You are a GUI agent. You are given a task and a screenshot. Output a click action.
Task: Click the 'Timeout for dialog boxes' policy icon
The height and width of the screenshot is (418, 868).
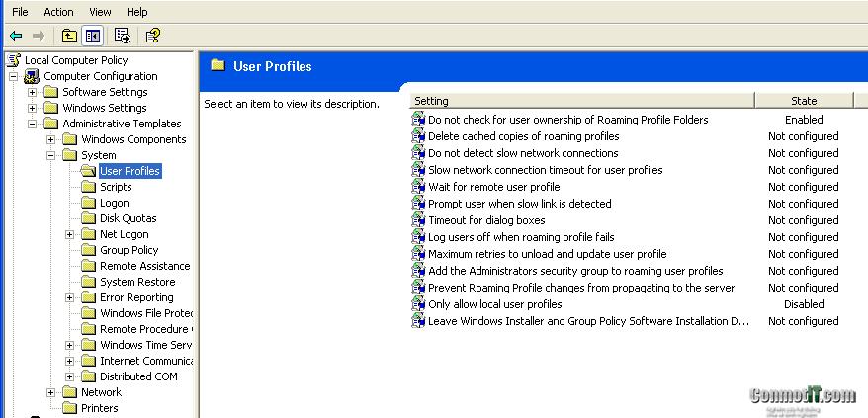tap(418, 220)
